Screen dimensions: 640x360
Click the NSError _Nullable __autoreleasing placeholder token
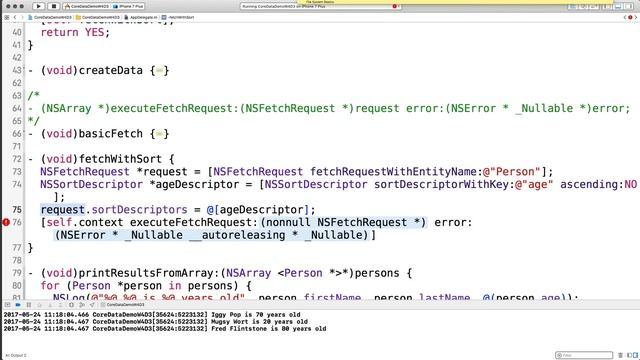pyautogui.click(x=212, y=235)
